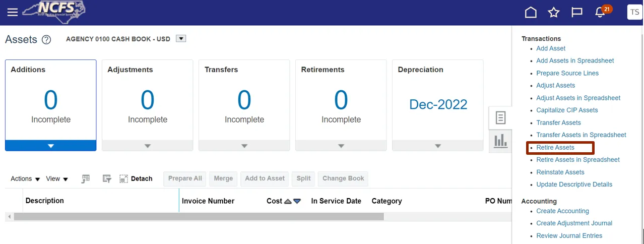Viewport: 644px width, 244px height.
Task: Expand the Adjustments infotile arrow
Action: (148, 146)
